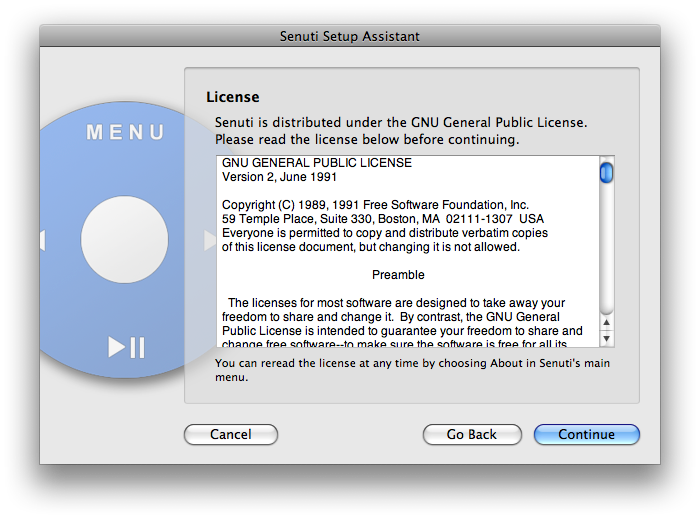
Task: Click the license scrollbar's up arrow
Action: (x=606, y=323)
